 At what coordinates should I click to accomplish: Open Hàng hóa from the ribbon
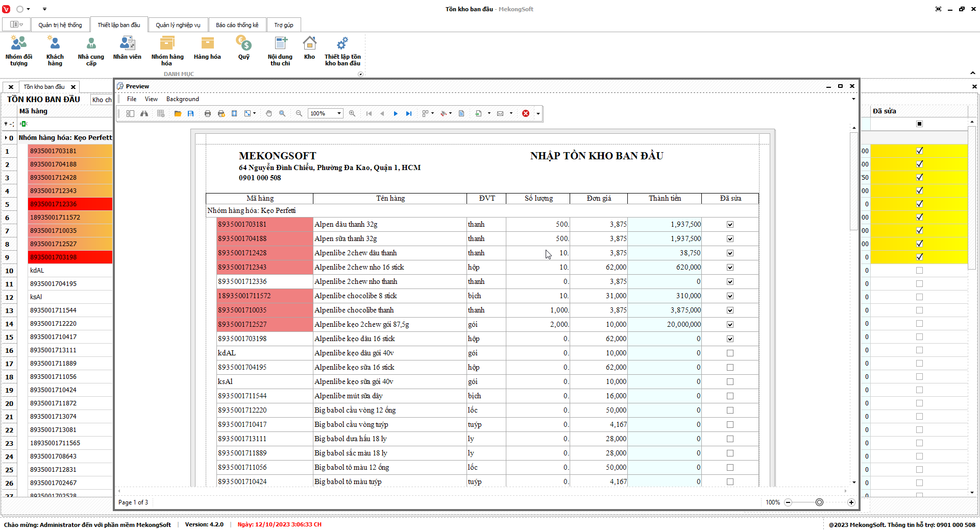pos(207,50)
